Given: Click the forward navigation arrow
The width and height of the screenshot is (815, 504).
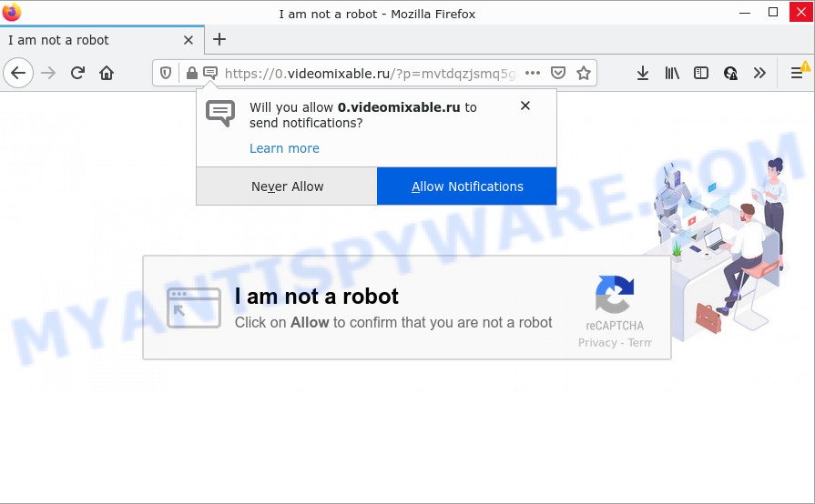Looking at the screenshot, I should [48, 73].
